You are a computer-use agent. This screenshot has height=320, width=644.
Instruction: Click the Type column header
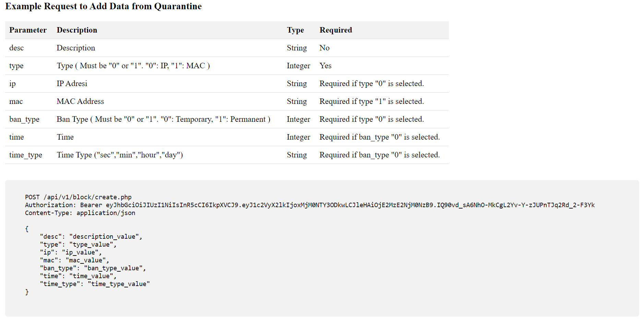click(x=295, y=30)
